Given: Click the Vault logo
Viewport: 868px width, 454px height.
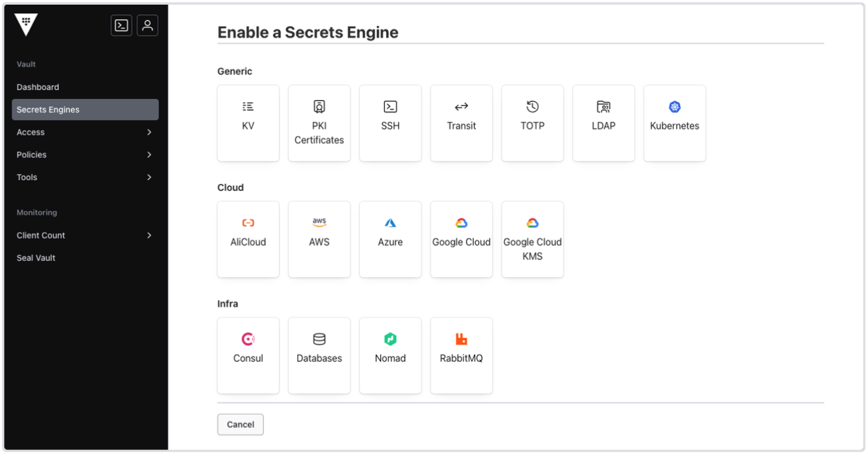Looking at the screenshot, I should coord(27,25).
